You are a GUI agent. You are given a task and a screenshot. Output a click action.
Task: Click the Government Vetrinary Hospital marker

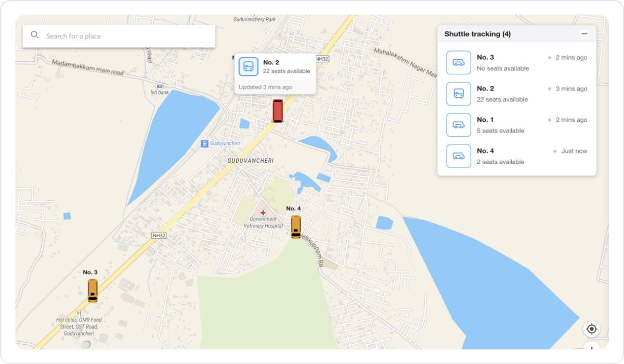coord(263,213)
